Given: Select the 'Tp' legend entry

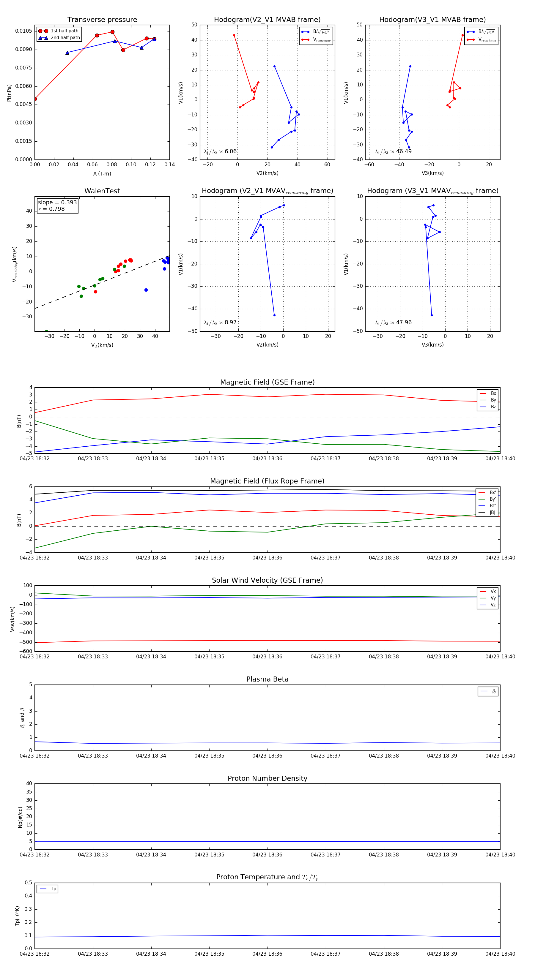Looking at the screenshot, I should click(48, 889).
